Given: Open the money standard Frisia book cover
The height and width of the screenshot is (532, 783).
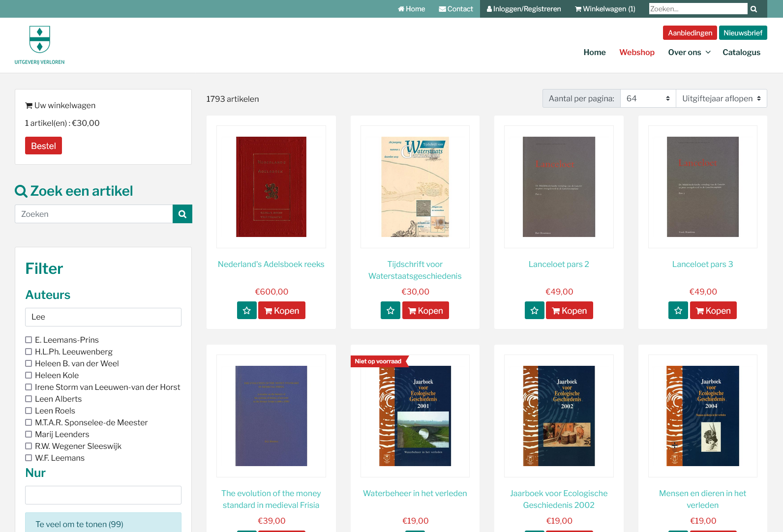Looking at the screenshot, I should tap(271, 416).
